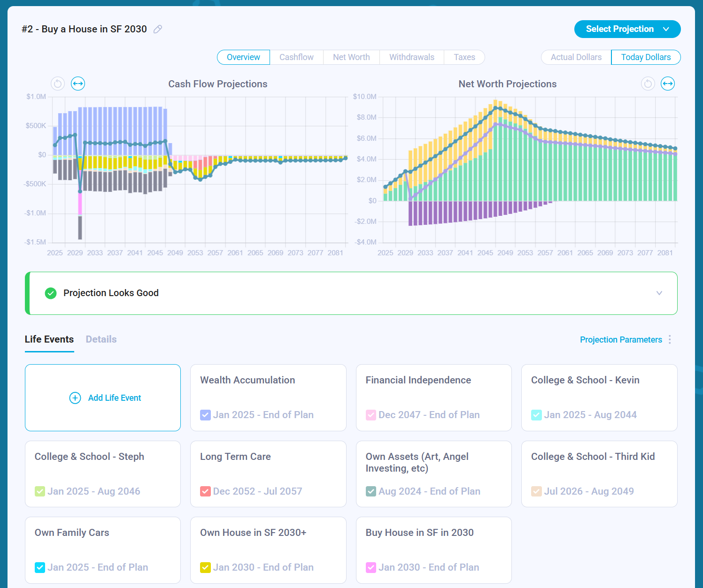Image resolution: width=703 pixels, height=588 pixels.
Task: Open the Own Family Cars card title
Action: (x=72, y=533)
